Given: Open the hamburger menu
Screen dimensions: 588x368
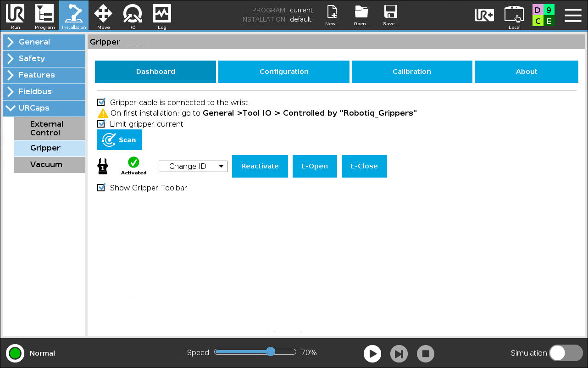Looking at the screenshot, I should point(573,15).
